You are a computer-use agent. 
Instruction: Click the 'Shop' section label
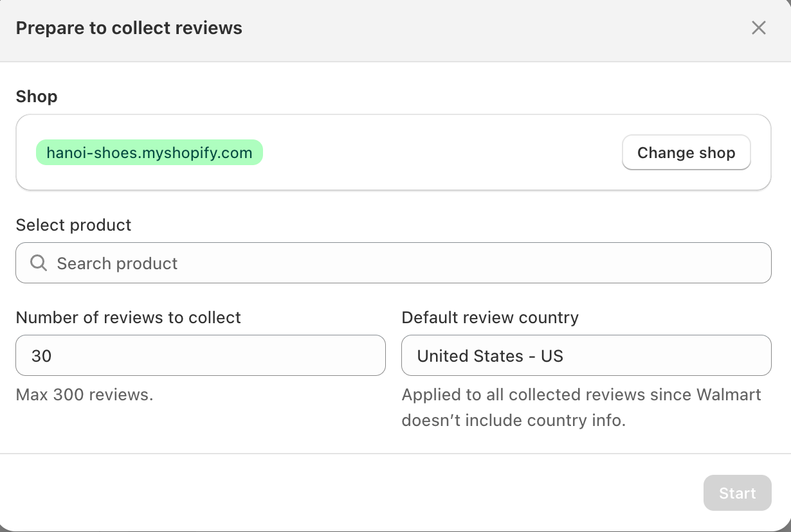tap(37, 96)
